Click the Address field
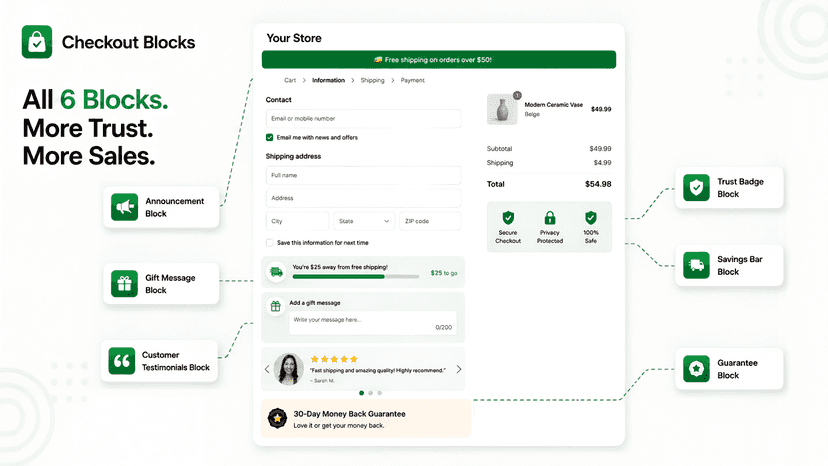 point(364,198)
